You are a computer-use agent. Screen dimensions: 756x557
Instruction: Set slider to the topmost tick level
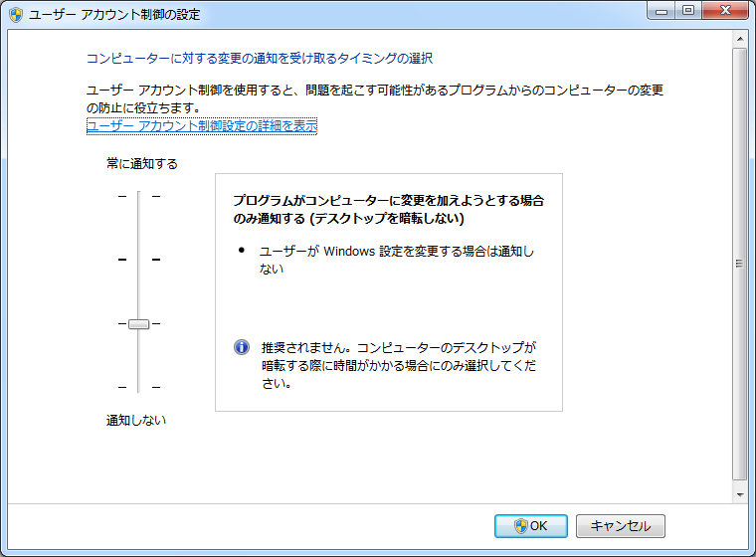click(x=138, y=197)
